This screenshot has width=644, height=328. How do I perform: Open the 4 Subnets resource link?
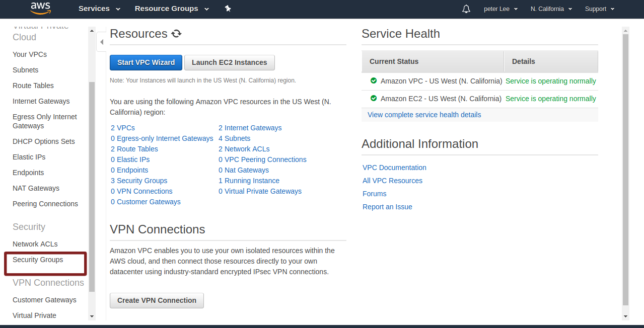coord(234,138)
